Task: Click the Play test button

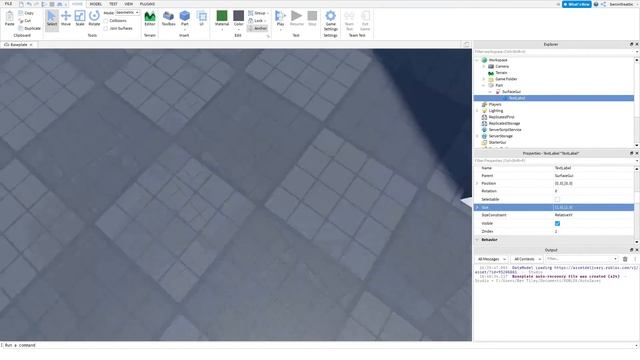Action: click(x=280, y=19)
